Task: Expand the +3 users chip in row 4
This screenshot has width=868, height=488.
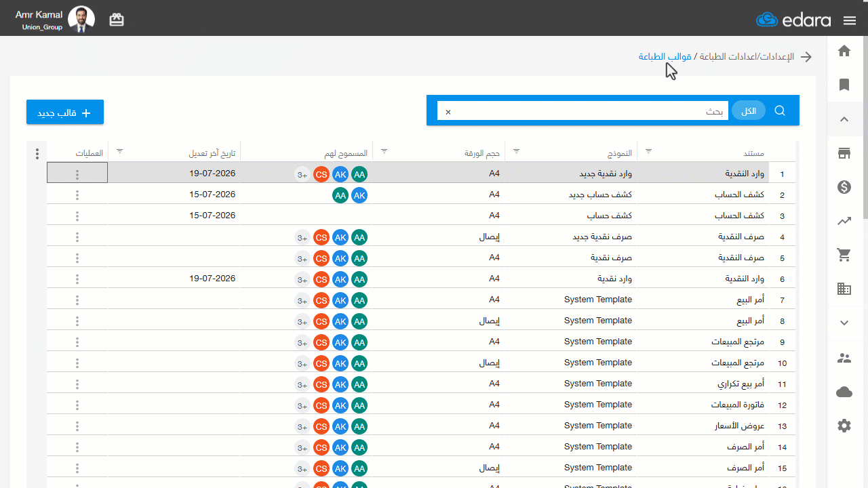Action: click(302, 237)
